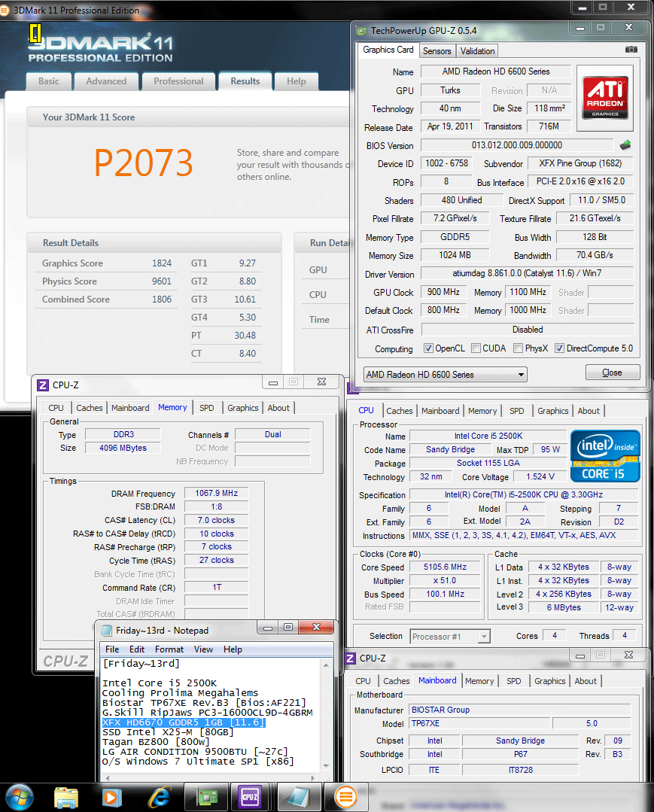This screenshot has height=812, width=654.
Task: Click the Multiplier x 51.0 value
Action: 445,580
